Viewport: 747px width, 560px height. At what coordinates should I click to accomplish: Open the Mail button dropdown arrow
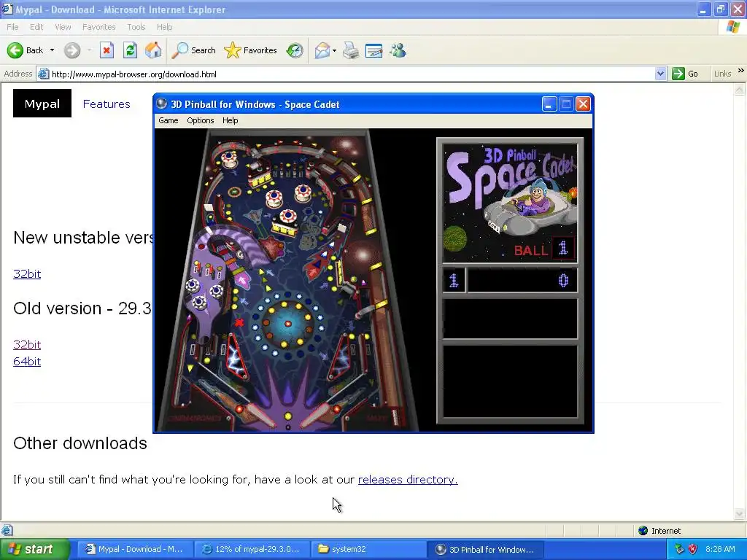334,50
